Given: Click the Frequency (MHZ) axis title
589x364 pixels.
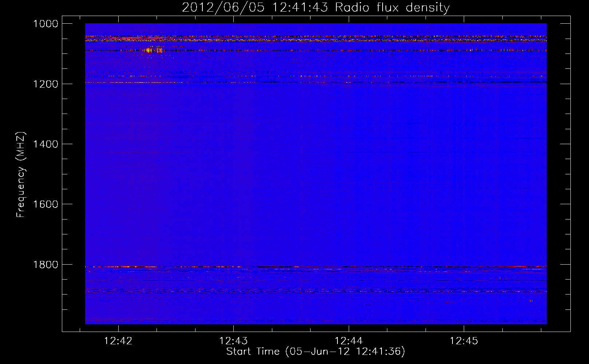Looking at the screenshot, I should tap(21, 175).
